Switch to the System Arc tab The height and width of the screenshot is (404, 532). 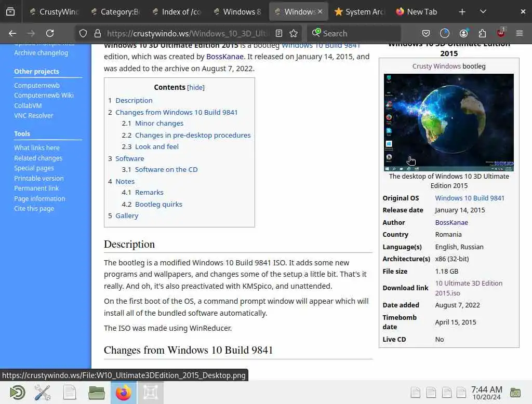(x=360, y=12)
